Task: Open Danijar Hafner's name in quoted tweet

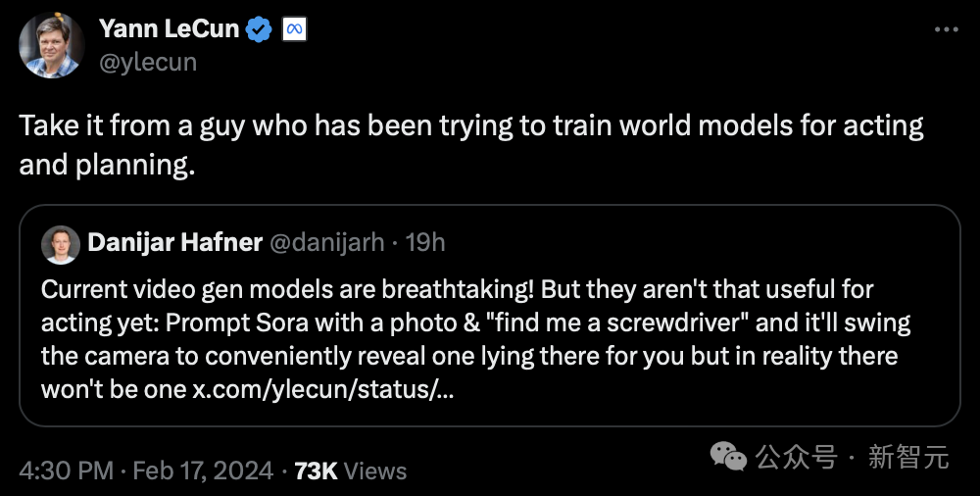Action: click(172, 242)
